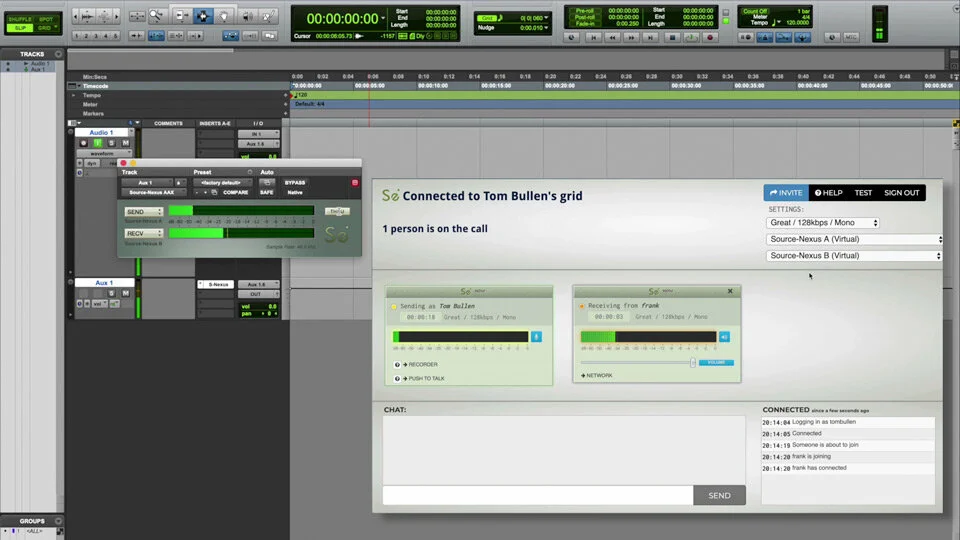Click the chat SEND button

pos(719,495)
